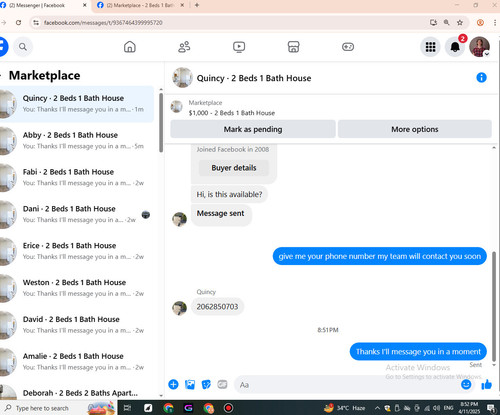
Task: Open Quincy - 2 Beds 1 Bath House chat
Action: pos(77,104)
